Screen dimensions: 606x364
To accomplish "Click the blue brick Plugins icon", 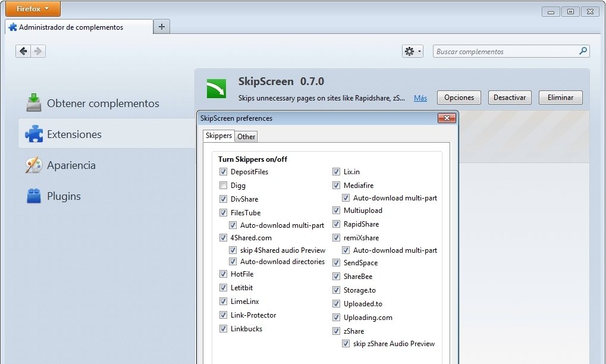I will [x=34, y=196].
